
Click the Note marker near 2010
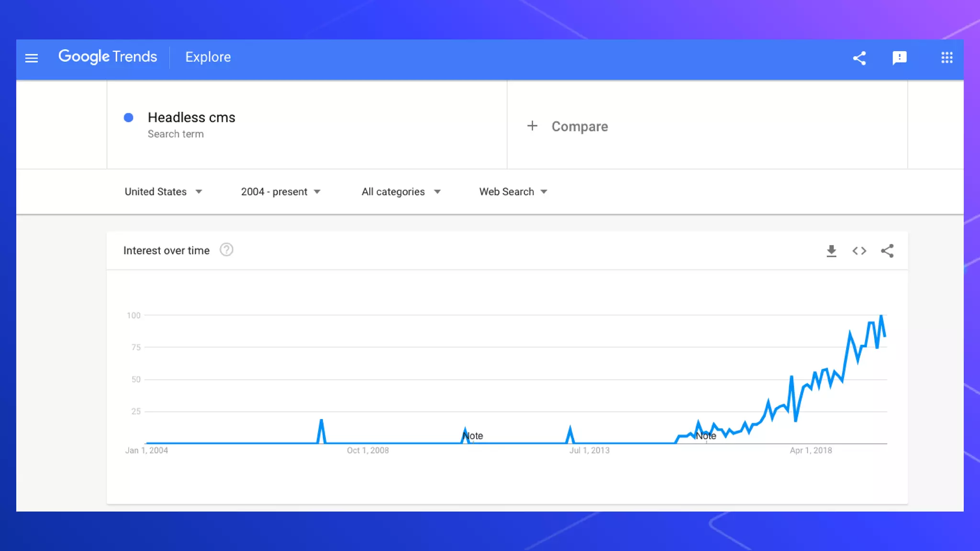tap(473, 436)
